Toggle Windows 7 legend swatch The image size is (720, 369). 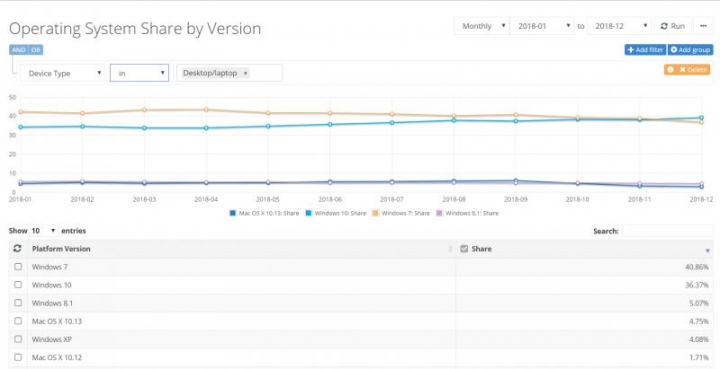377,213
